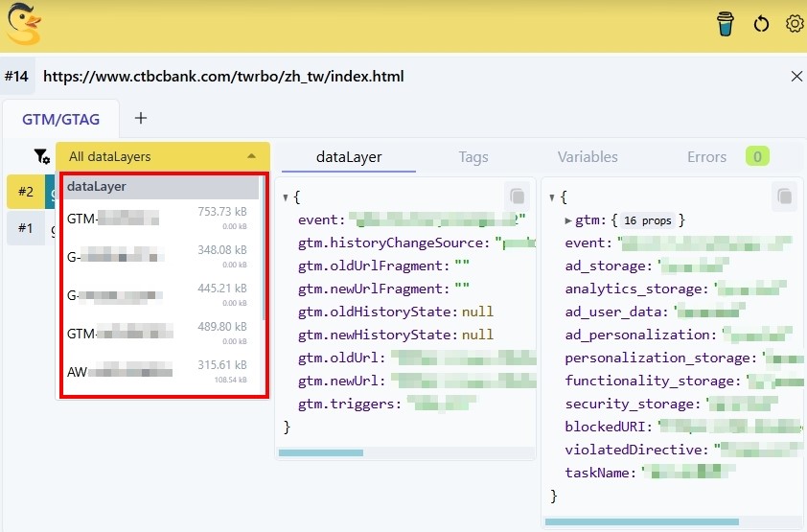Click the coffee cup icon
This screenshot has width=807, height=532.
click(726, 24)
